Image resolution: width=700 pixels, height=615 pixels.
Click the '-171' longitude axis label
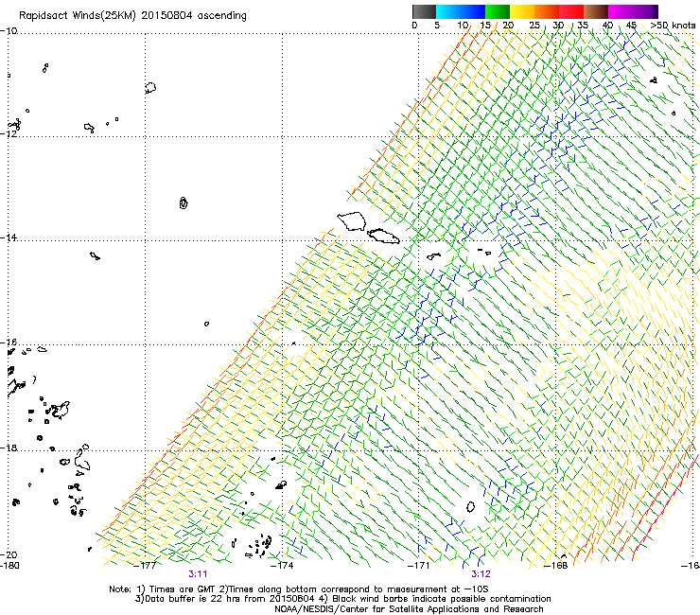(x=419, y=566)
